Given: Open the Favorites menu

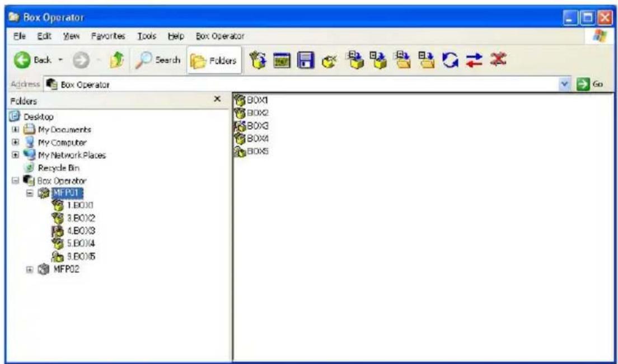Looking at the screenshot, I should click(108, 36).
